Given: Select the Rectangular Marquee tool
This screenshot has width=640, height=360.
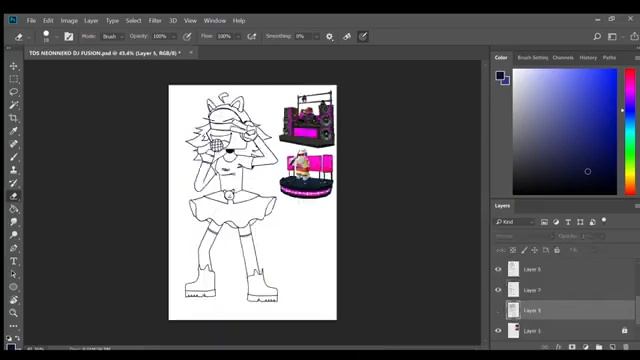Looking at the screenshot, I should tap(13, 79).
